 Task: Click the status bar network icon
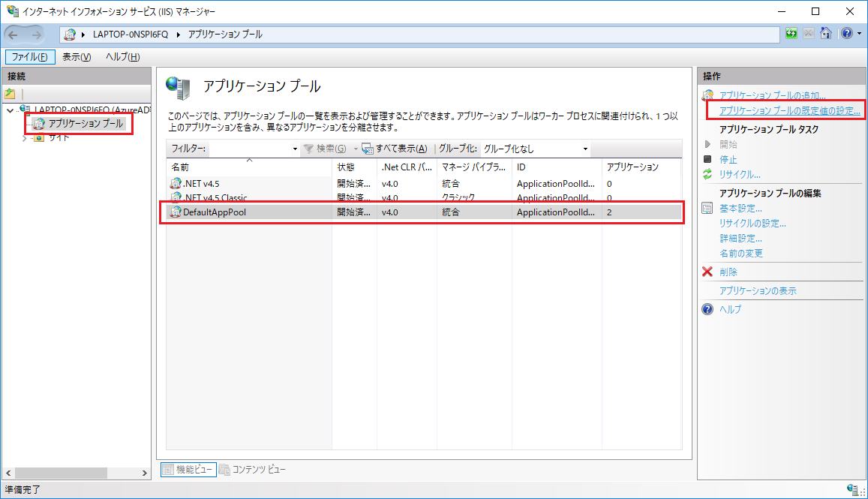pos(853,489)
